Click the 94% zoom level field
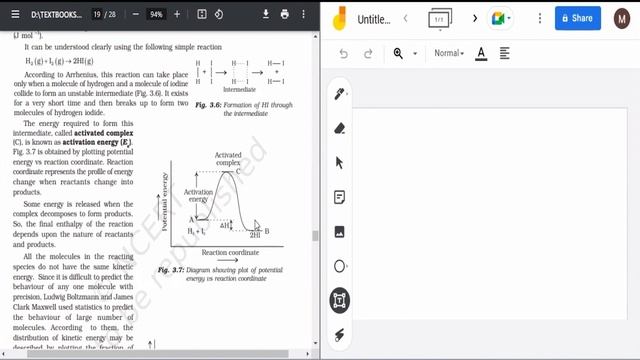The height and width of the screenshot is (360, 640). tap(156, 14)
